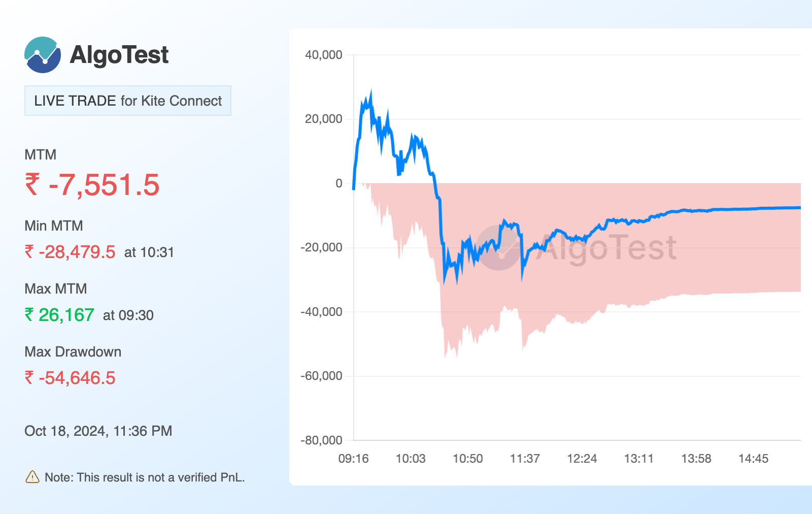Click the green rupee symbol under Max MTM
Image resolution: width=812 pixels, height=514 pixels.
[29, 314]
